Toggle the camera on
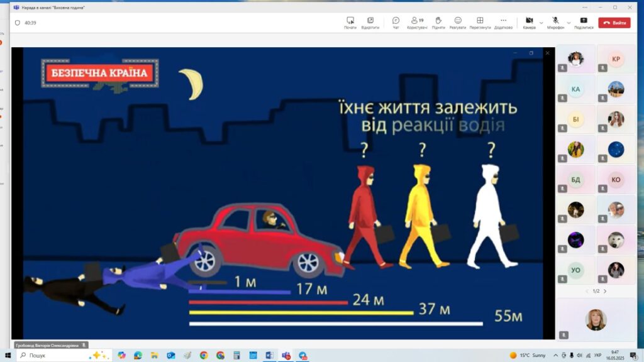This screenshot has width=644, height=362. (529, 22)
